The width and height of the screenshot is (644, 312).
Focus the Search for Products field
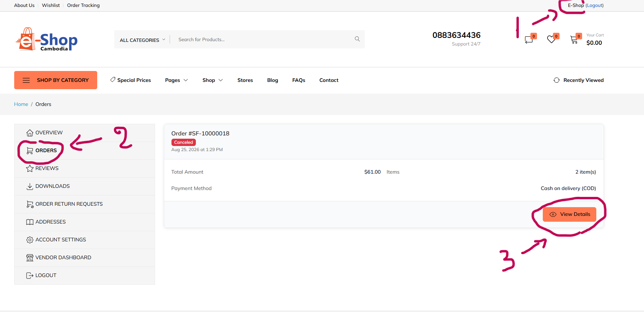click(x=264, y=39)
